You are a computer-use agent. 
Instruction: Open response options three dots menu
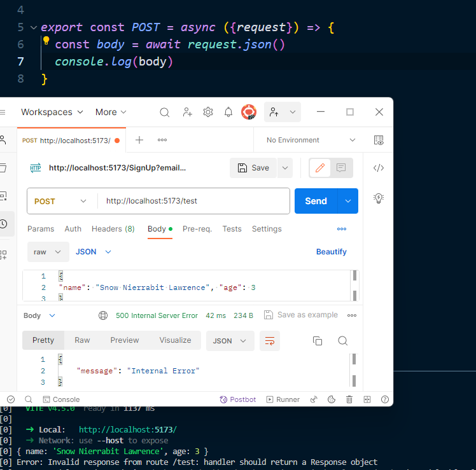(352, 315)
